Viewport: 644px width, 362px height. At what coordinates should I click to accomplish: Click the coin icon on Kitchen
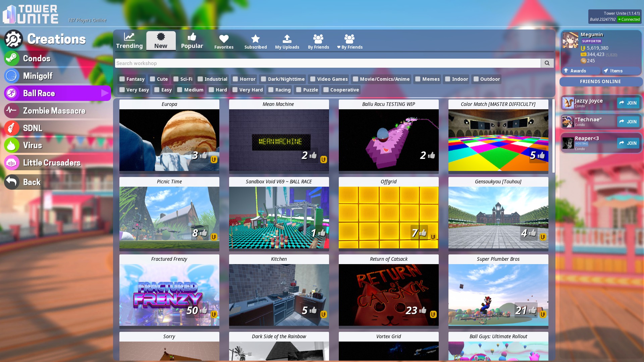(324, 314)
